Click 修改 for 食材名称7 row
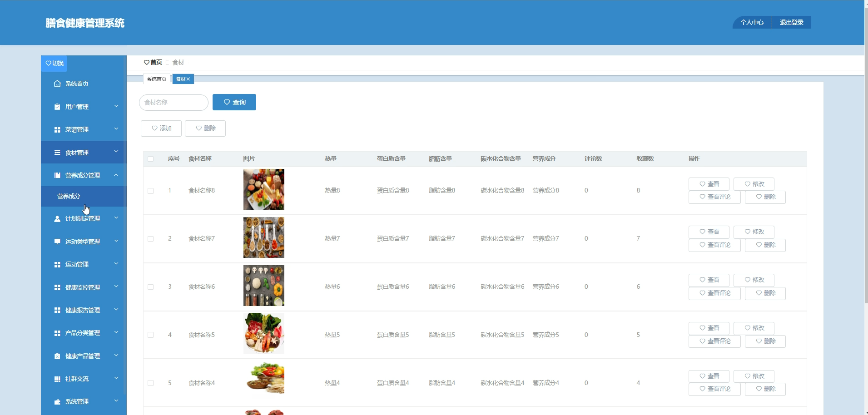 (754, 232)
